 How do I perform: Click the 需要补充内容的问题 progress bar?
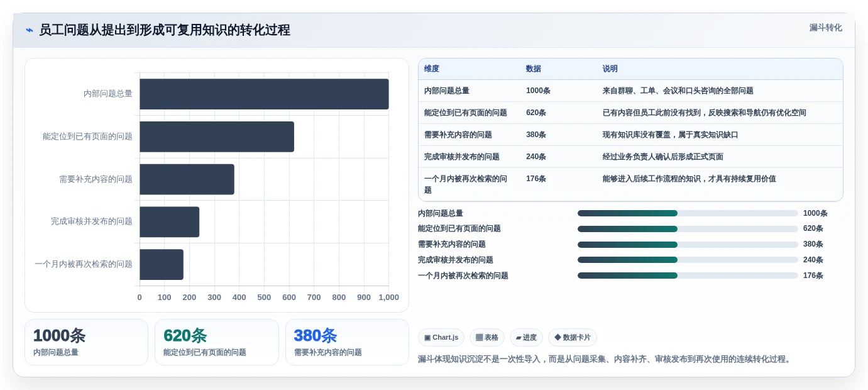click(x=688, y=245)
